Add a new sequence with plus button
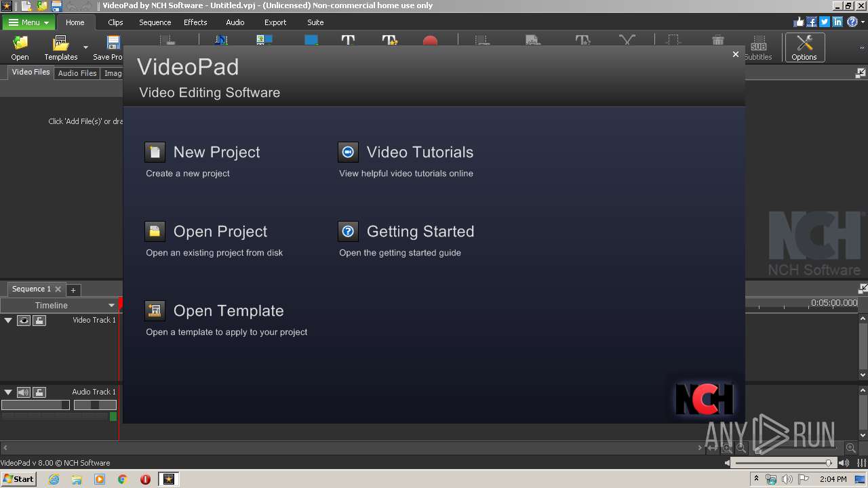868x488 pixels. pyautogui.click(x=73, y=290)
